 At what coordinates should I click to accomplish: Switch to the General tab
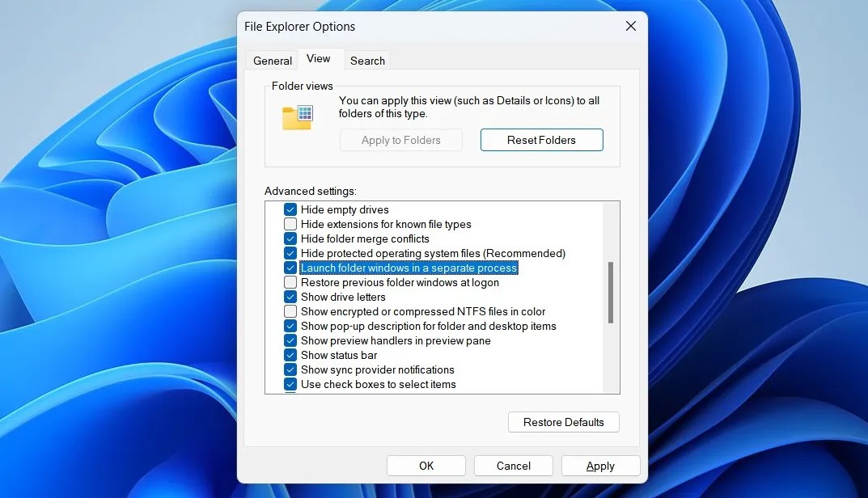tap(272, 60)
